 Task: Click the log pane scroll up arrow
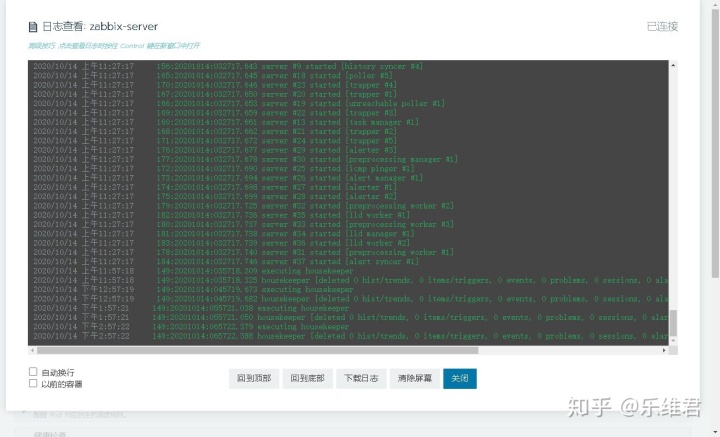point(673,65)
